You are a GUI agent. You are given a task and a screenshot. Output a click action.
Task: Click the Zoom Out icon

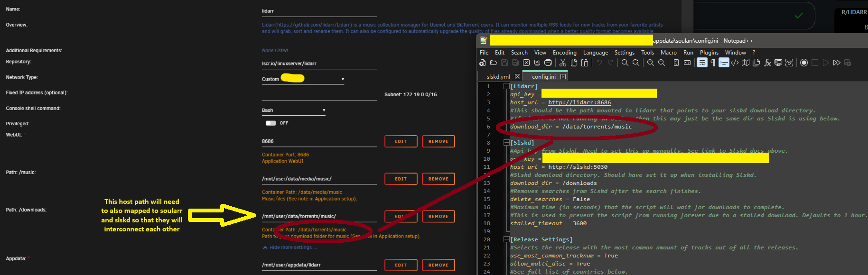pos(662,63)
